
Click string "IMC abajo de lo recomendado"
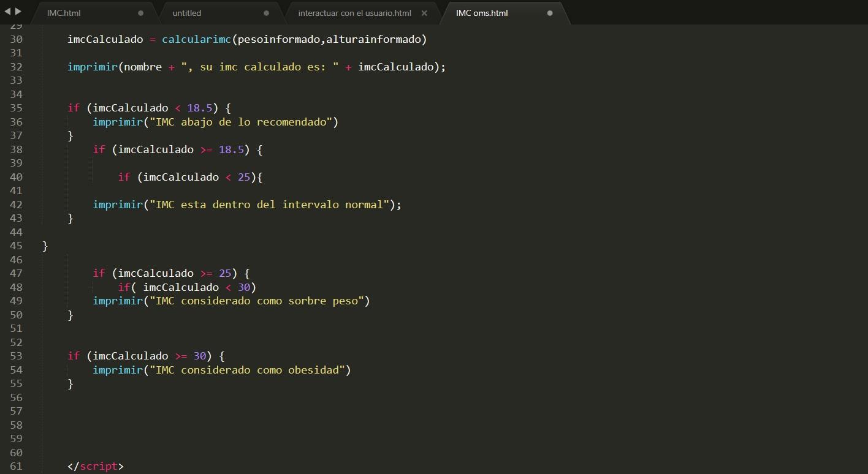241,122
